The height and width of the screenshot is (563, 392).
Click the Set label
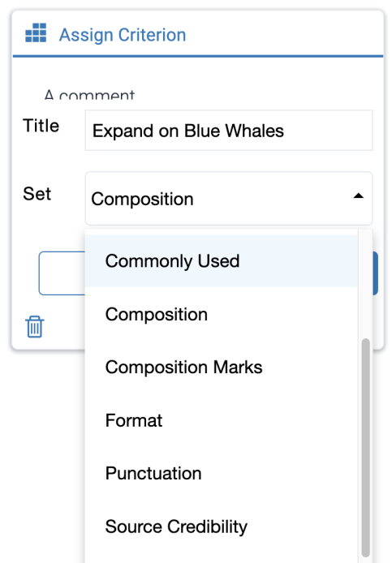click(x=37, y=194)
